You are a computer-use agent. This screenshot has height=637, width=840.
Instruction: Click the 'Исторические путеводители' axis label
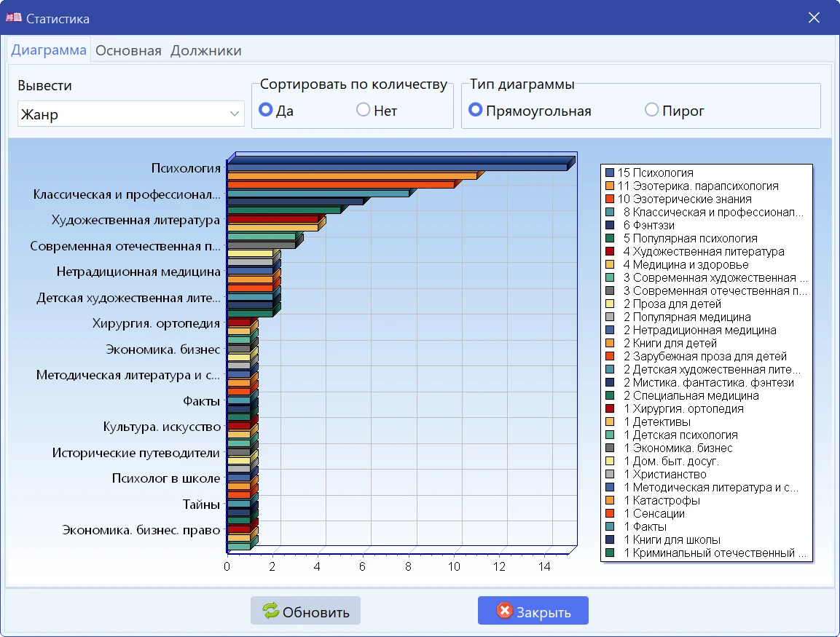click(x=136, y=454)
